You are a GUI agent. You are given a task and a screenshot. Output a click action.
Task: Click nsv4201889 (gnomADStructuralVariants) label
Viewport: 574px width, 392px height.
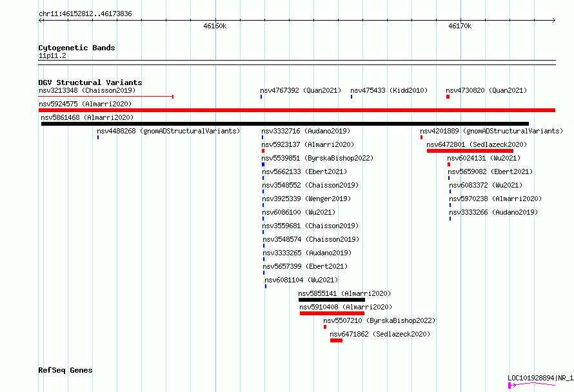(x=491, y=131)
